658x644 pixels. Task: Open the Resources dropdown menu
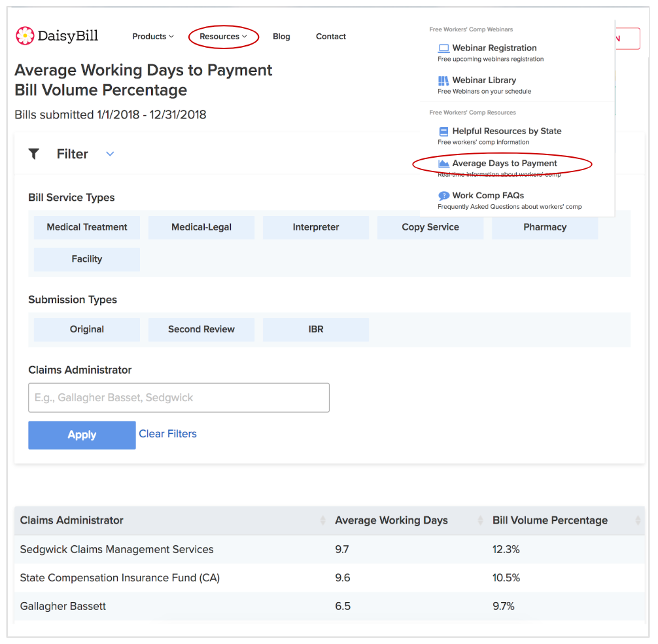click(x=223, y=37)
